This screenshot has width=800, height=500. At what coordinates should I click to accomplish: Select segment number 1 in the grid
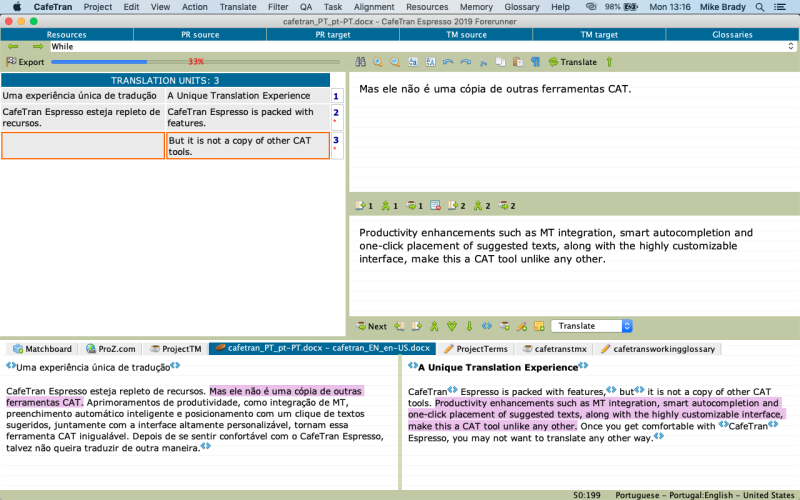(x=336, y=96)
